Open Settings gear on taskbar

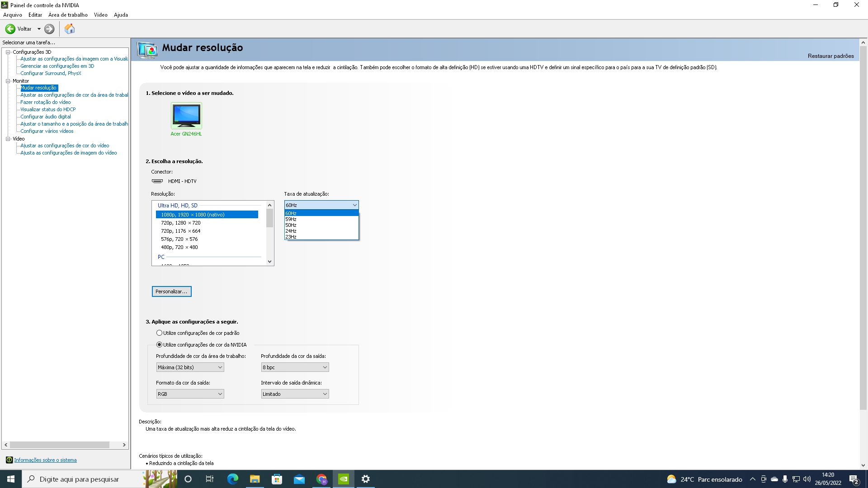(366, 479)
